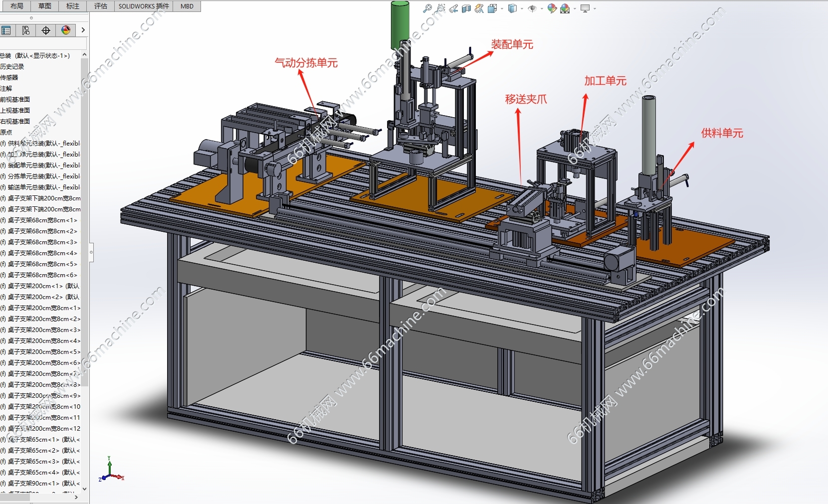Select the 右视基准面 plane
The width and height of the screenshot is (828, 504).
[x=15, y=121]
